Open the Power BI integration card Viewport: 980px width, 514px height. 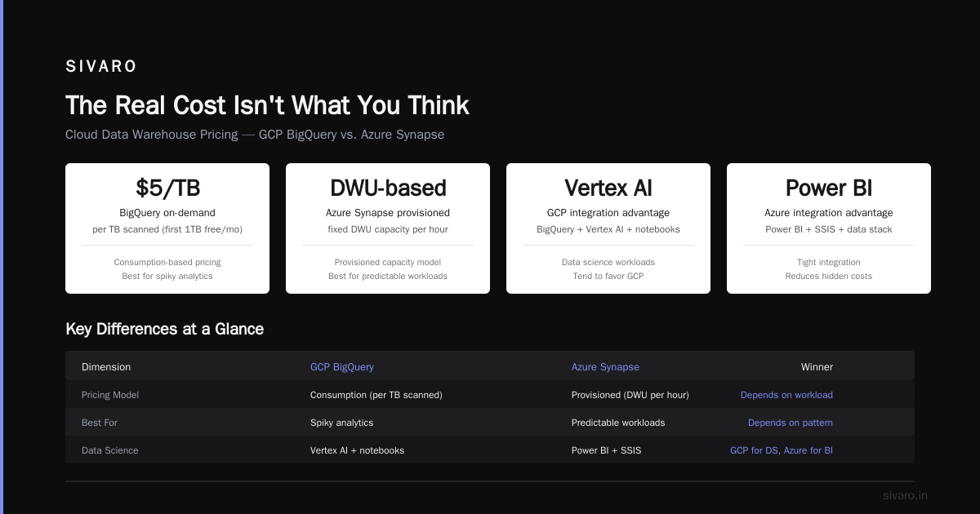(829, 228)
